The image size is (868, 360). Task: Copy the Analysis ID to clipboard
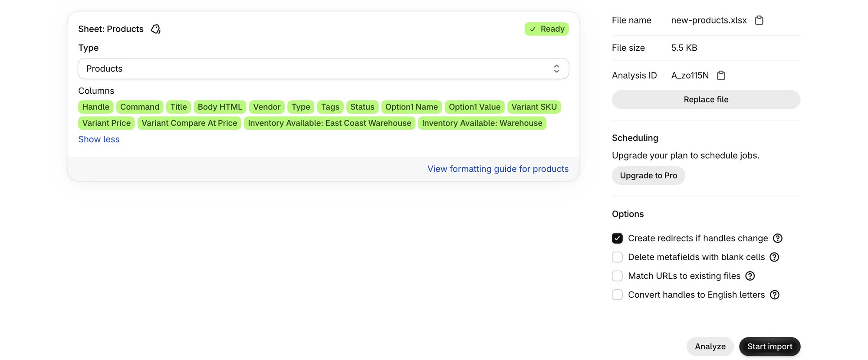(x=721, y=75)
